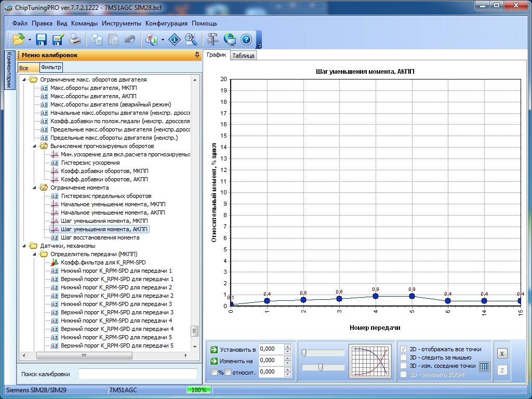Click the Save floppy disk icon
The height and width of the screenshot is (399, 532).
42,39
